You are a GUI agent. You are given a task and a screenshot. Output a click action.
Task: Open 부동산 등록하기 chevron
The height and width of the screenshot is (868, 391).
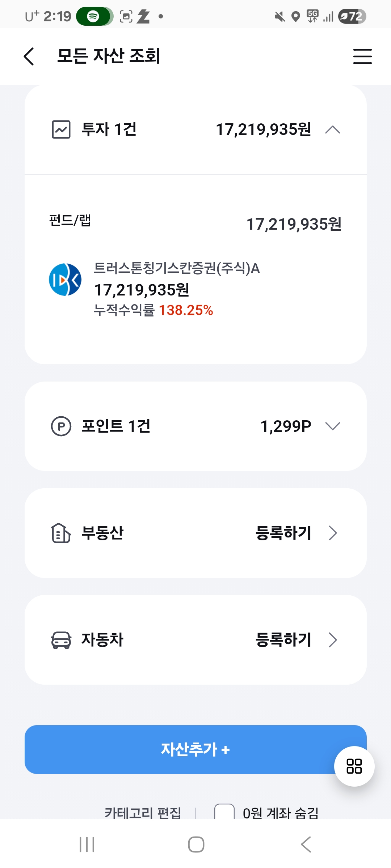(333, 533)
